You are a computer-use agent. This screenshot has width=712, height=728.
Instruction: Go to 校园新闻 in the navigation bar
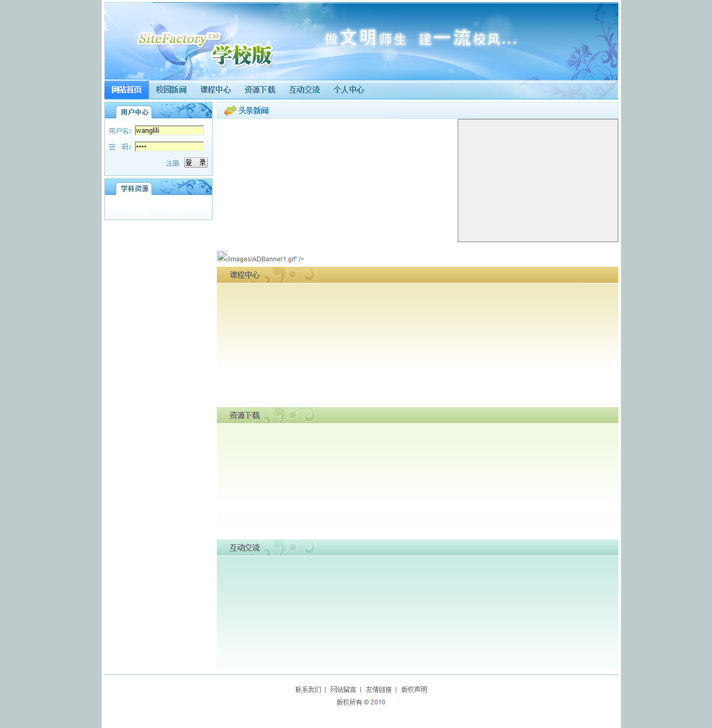[171, 90]
